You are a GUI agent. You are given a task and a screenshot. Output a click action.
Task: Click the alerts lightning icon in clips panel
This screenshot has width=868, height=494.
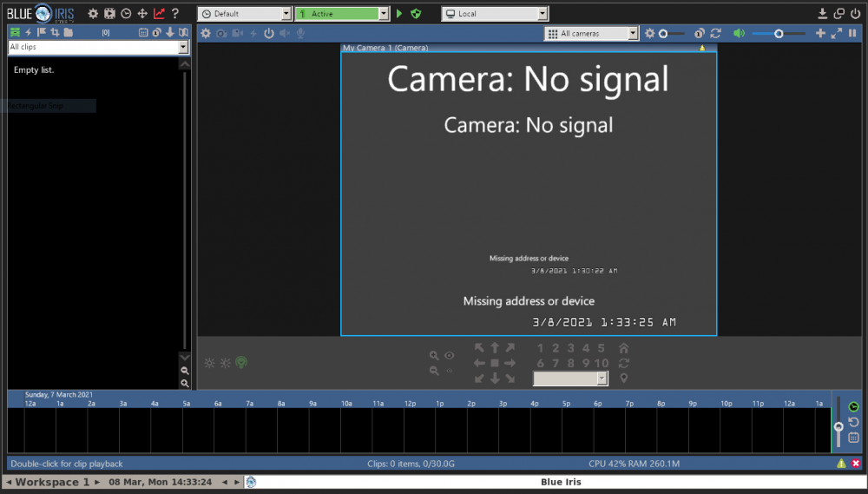tap(29, 33)
